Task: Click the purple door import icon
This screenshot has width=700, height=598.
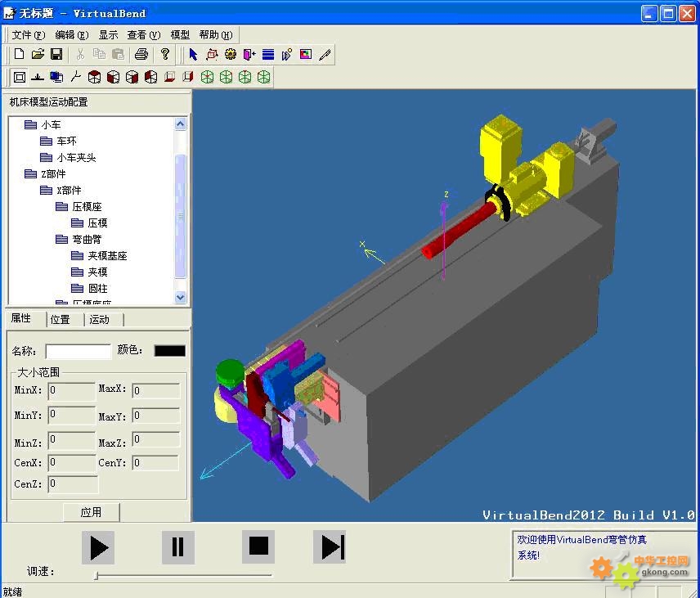Action: (249, 55)
